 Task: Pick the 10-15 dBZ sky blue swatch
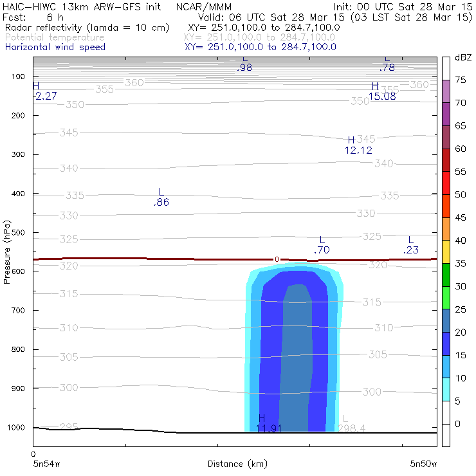coord(446,367)
